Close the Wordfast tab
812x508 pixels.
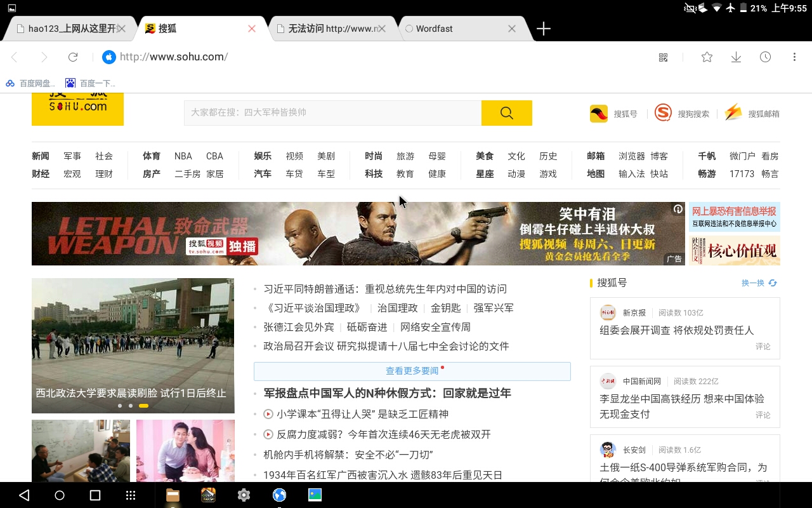(x=512, y=29)
